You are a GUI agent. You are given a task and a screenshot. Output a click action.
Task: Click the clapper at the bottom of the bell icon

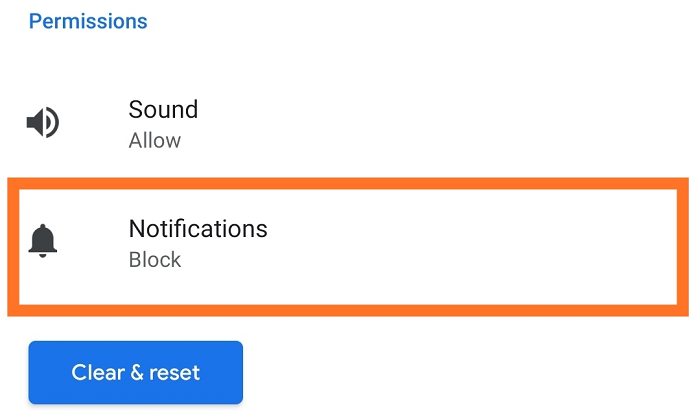point(42,255)
